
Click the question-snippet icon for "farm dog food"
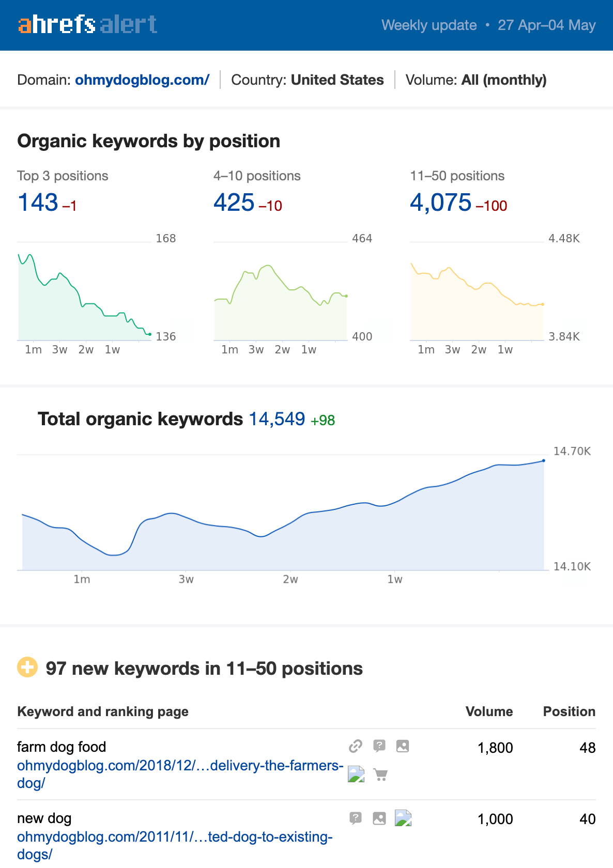380,746
